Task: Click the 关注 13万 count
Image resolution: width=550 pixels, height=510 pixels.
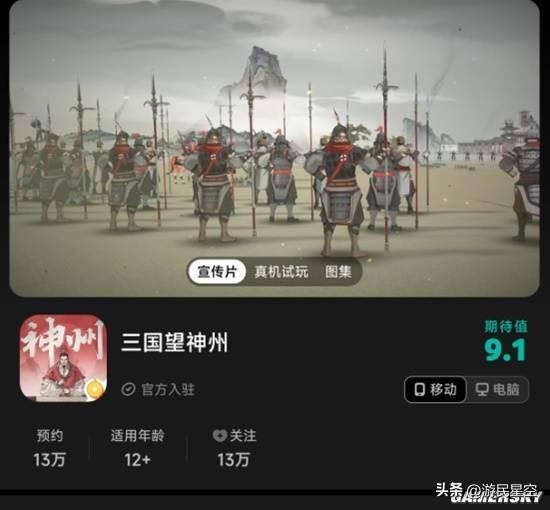Action: pyautogui.click(x=234, y=459)
